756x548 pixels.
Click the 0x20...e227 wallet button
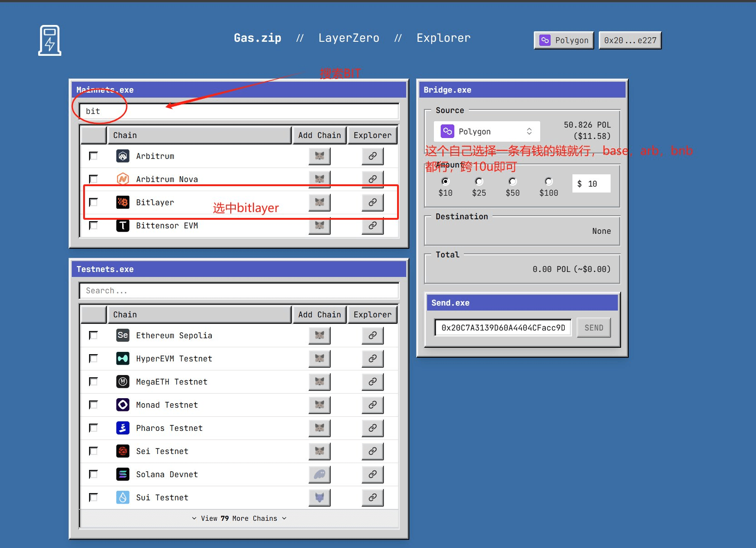tap(630, 40)
